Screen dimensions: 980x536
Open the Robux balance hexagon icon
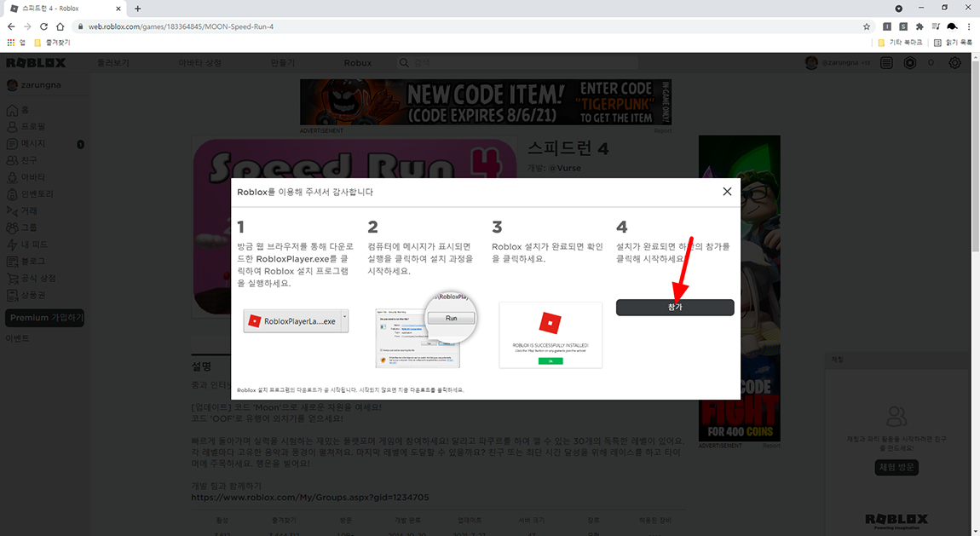[910, 62]
